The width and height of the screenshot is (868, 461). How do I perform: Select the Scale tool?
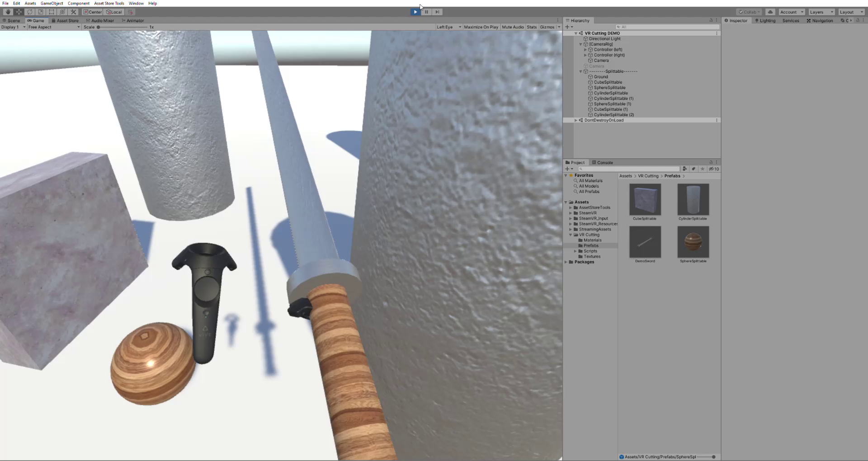[41, 12]
